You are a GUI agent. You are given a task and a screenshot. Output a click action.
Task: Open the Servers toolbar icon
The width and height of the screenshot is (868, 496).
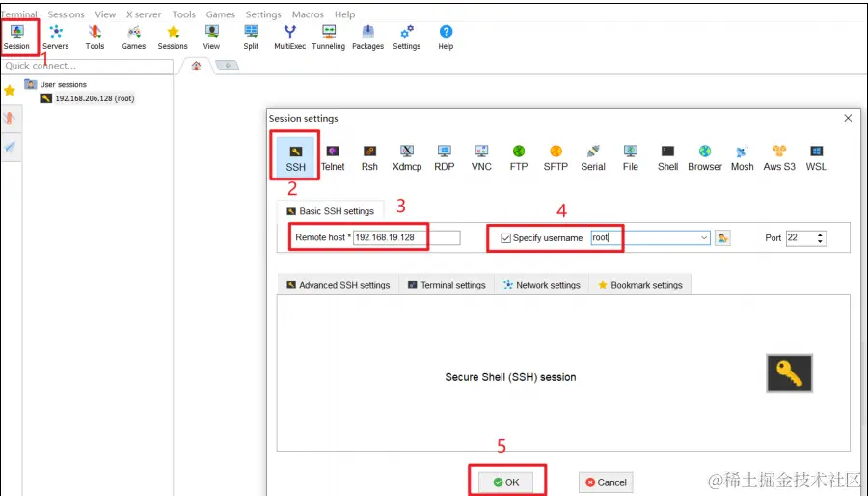[55, 38]
